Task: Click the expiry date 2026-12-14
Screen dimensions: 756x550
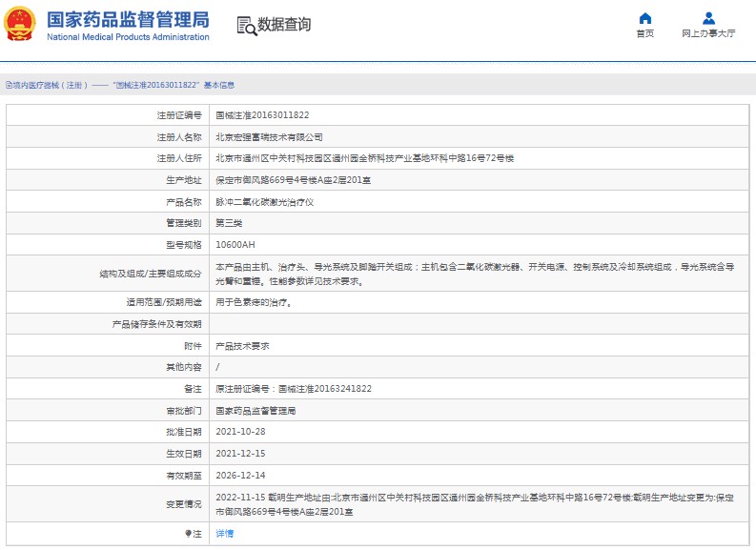Action: (x=240, y=475)
